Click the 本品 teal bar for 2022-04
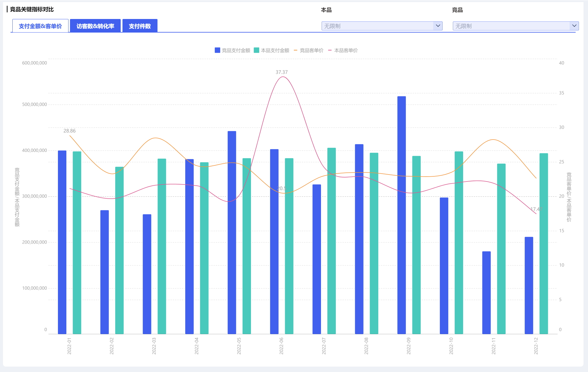 (204, 248)
